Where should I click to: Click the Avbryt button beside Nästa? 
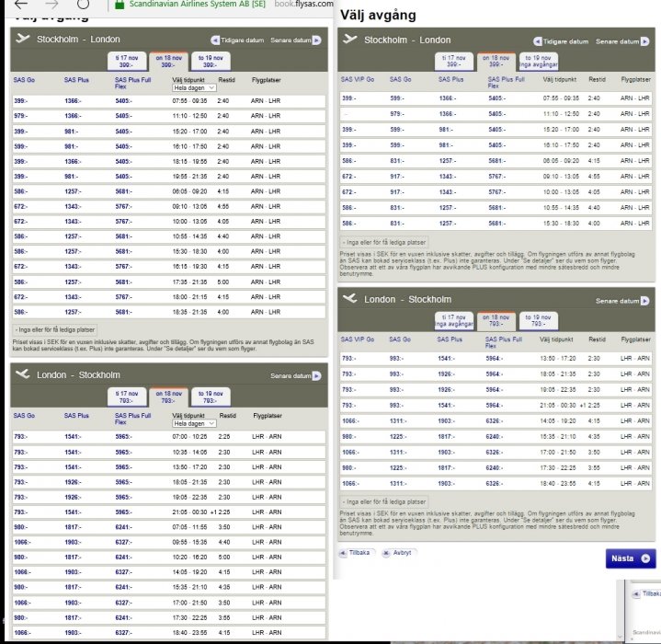click(396, 553)
